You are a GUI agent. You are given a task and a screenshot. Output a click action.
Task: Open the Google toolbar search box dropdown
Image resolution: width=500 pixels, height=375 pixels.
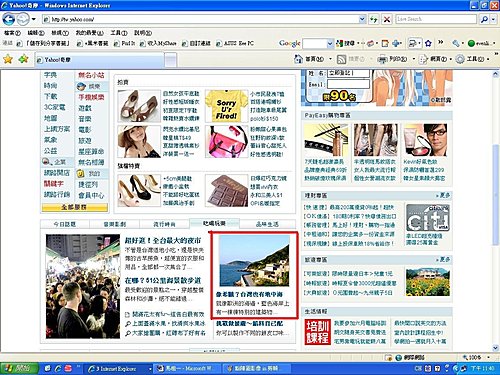tap(330, 43)
